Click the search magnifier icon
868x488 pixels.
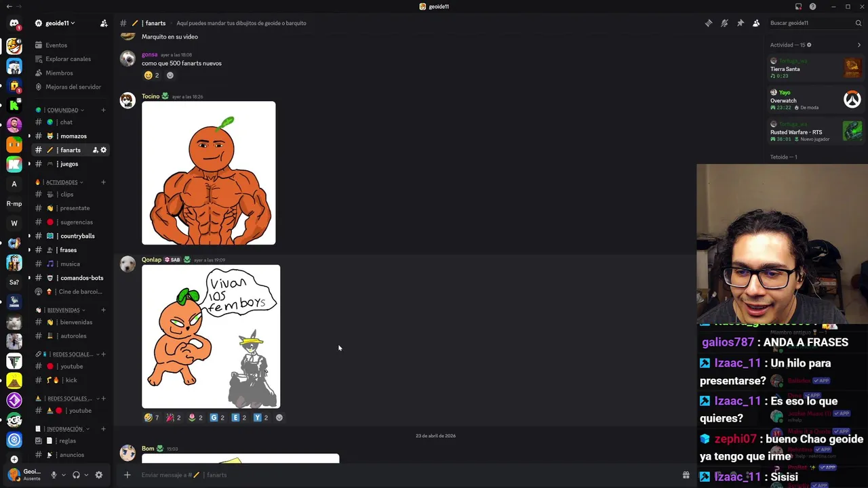point(858,23)
